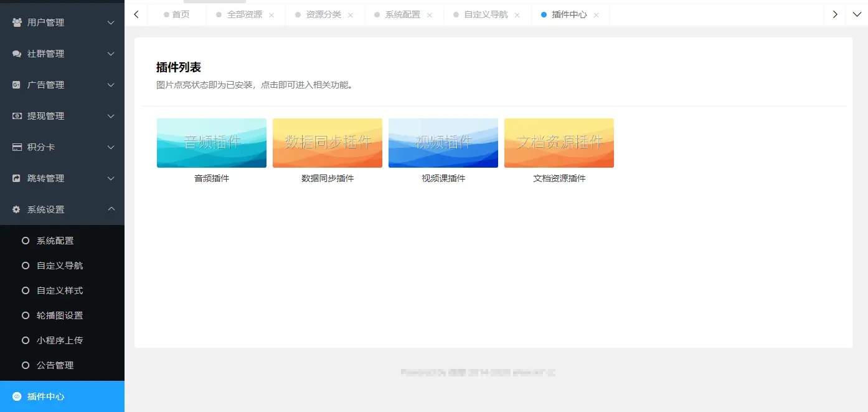The width and height of the screenshot is (868, 412).
Task: Click the left arrow to scroll tabs
Action: point(136,14)
